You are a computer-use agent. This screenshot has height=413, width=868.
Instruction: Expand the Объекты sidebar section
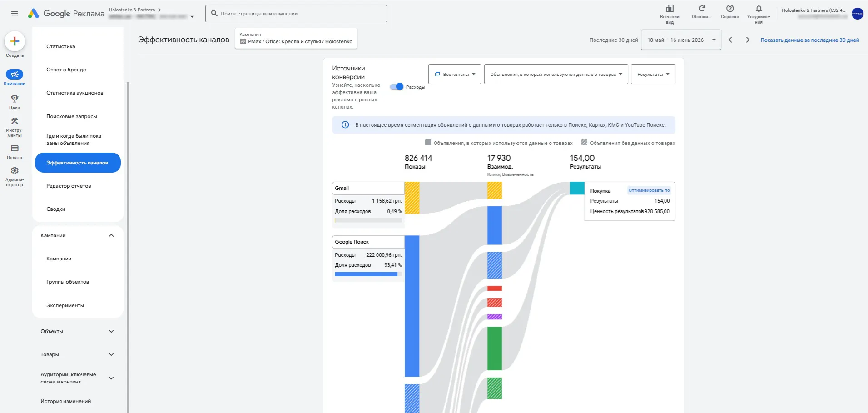point(111,331)
